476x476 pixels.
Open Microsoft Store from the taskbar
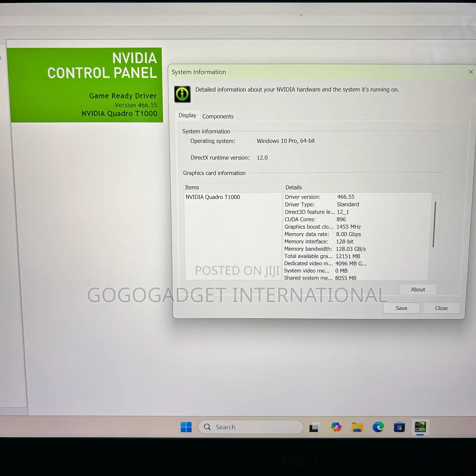tap(399, 427)
